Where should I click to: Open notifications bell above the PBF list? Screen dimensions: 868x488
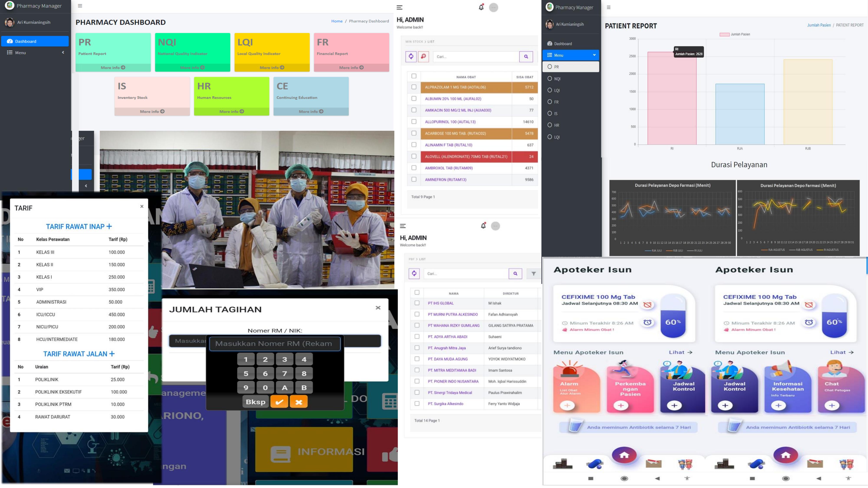[x=483, y=226]
